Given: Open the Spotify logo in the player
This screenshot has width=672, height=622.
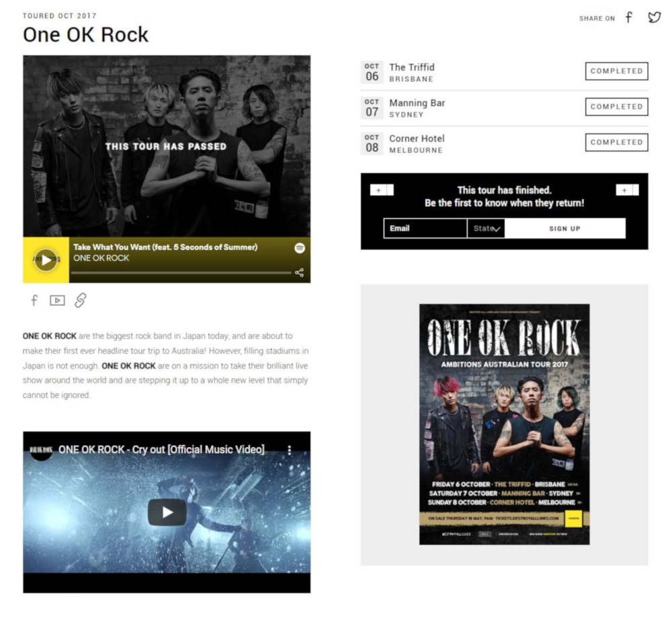Looking at the screenshot, I should (x=300, y=248).
